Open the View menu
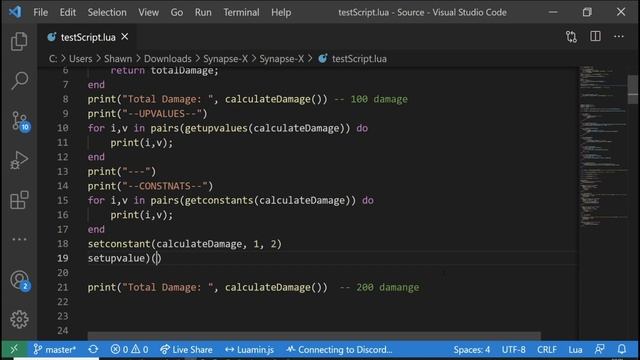 149,12
